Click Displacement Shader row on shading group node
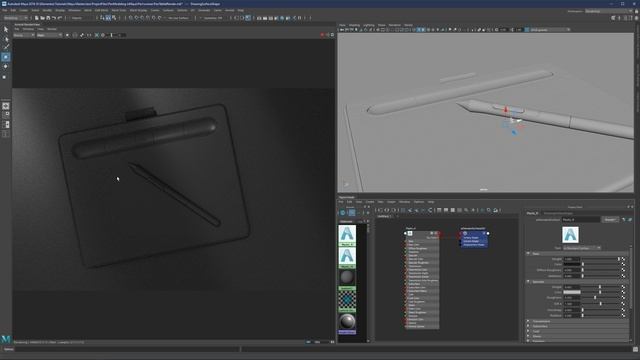The width and height of the screenshot is (640, 360). point(474,245)
